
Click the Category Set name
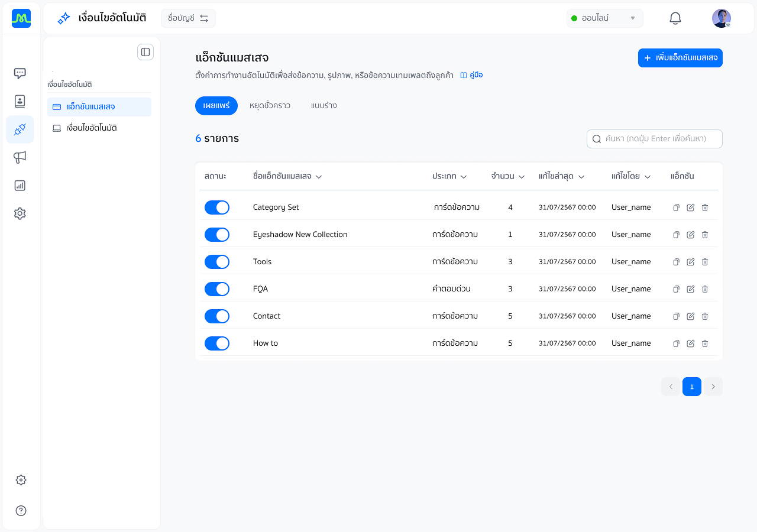pyautogui.click(x=276, y=207)
